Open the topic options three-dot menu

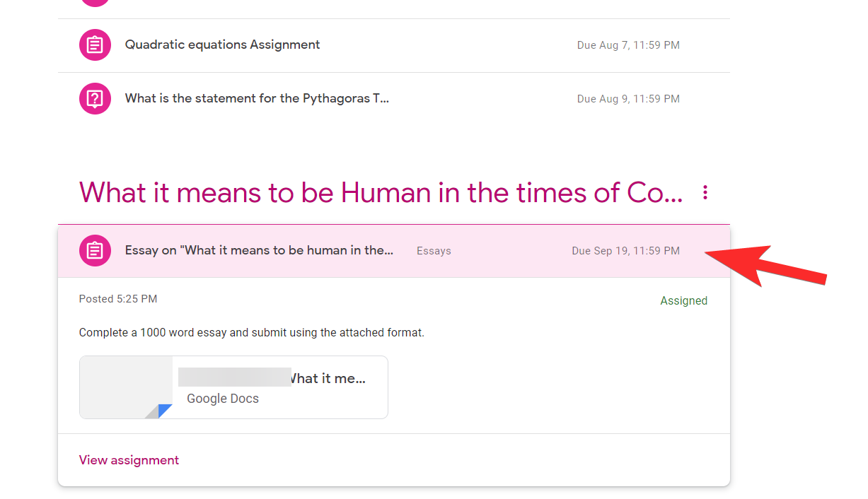[x=705, y=192]
